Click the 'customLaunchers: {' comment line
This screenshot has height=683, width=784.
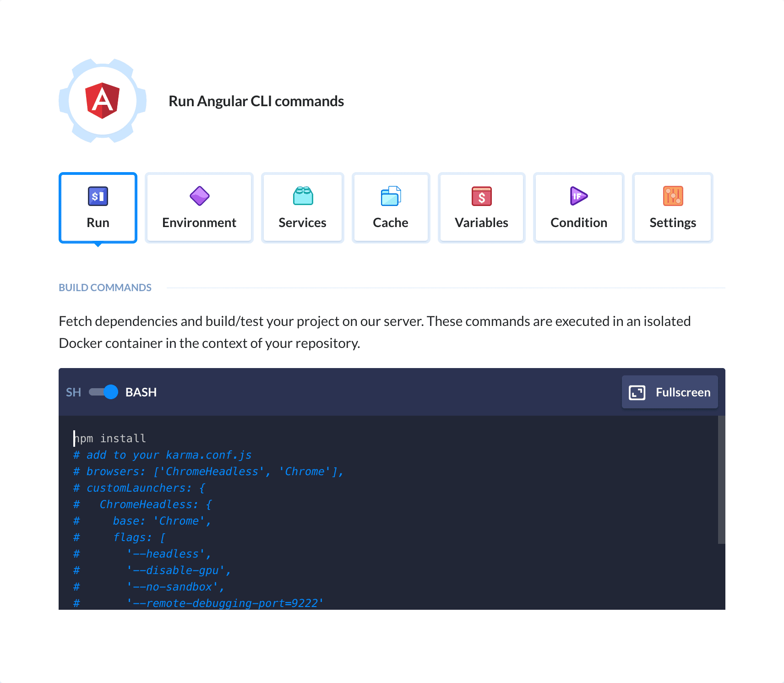point(139,488)
